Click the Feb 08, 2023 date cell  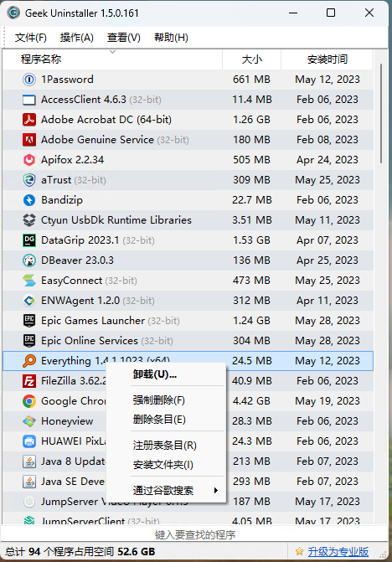tap(328, 139)
